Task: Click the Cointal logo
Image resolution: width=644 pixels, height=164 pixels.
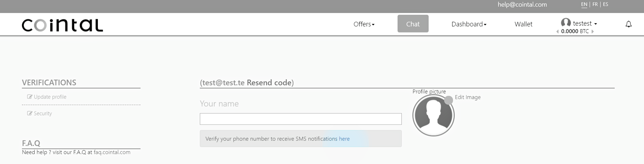Action: [62, 25]
